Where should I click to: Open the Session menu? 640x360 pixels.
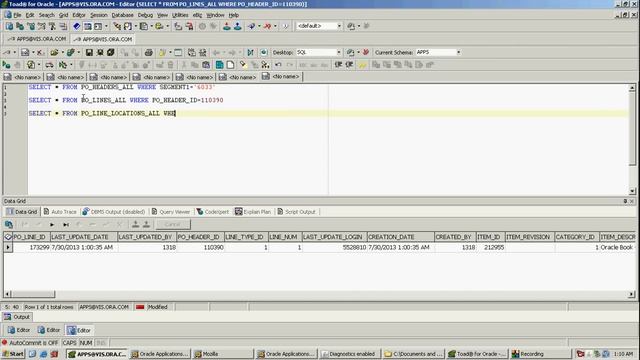click(98, 15)
